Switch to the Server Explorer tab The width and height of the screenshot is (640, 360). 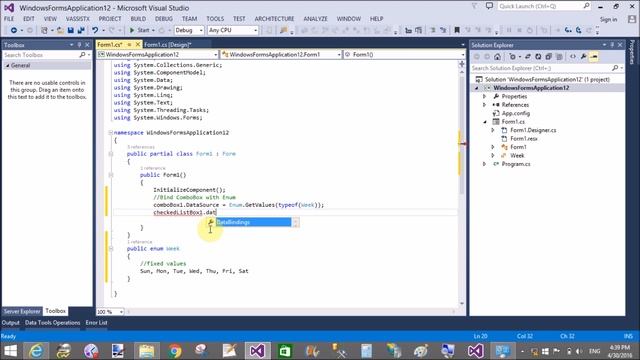(22, 311)
